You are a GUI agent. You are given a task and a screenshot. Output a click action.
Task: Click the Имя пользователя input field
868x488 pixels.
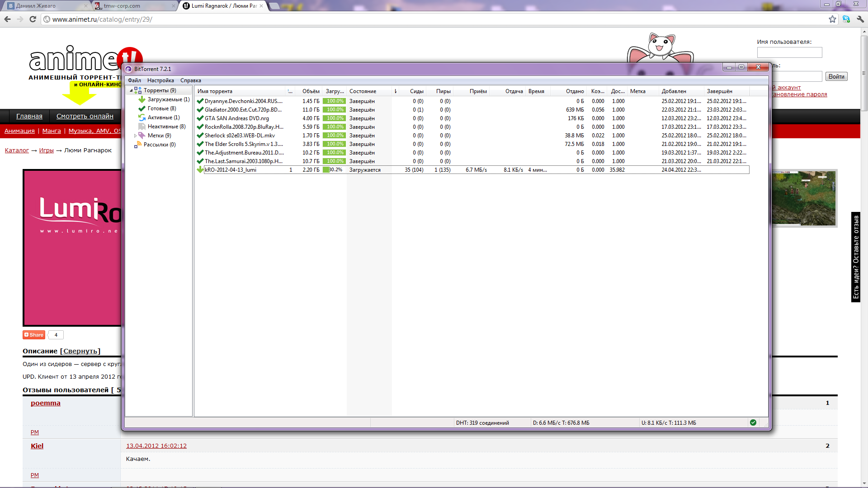[x=789, y=52]
